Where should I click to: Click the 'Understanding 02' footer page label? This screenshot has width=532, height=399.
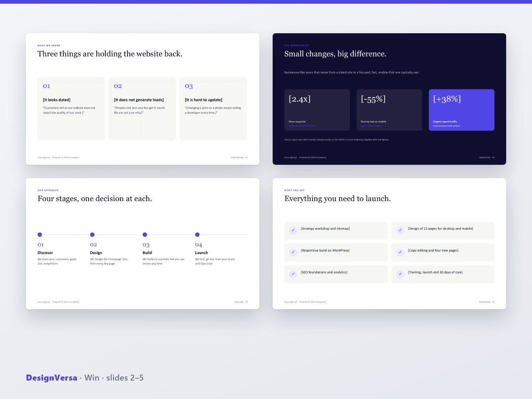(239, 157)
